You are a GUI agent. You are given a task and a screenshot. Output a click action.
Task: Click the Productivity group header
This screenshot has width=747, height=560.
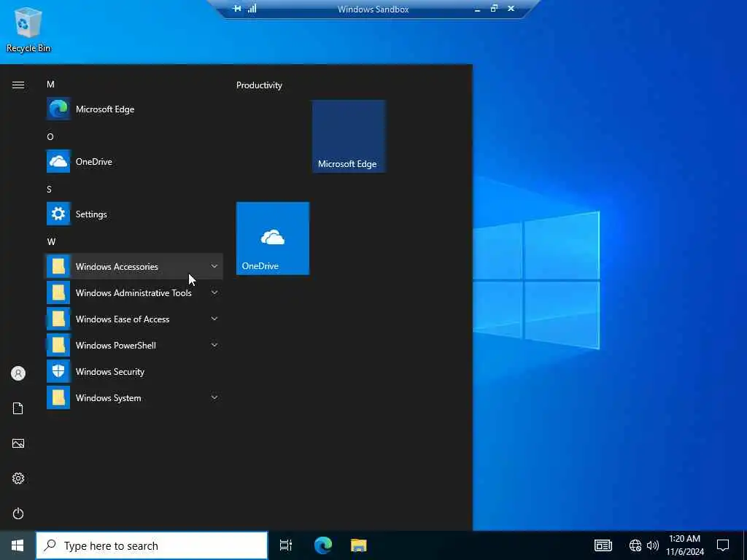tap(259, 85)
